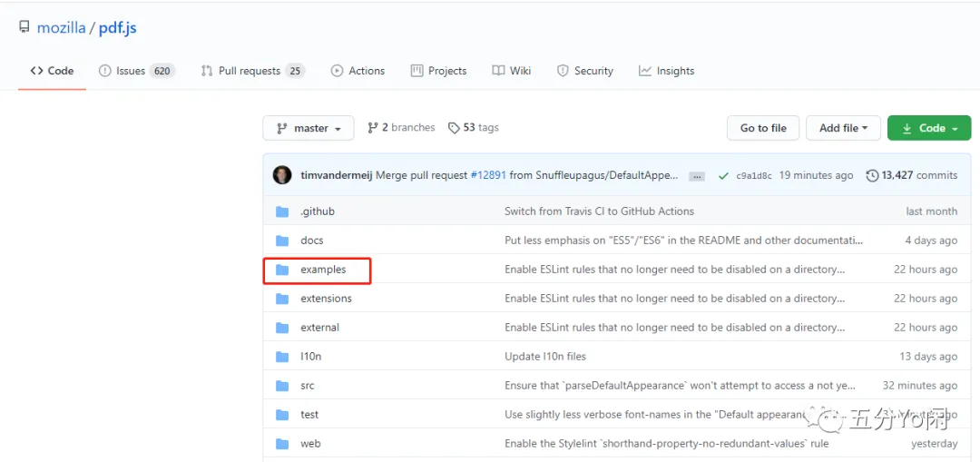Click the test folder icon
The height and width of the screenshot is (462, 980).
coord(282,415)
